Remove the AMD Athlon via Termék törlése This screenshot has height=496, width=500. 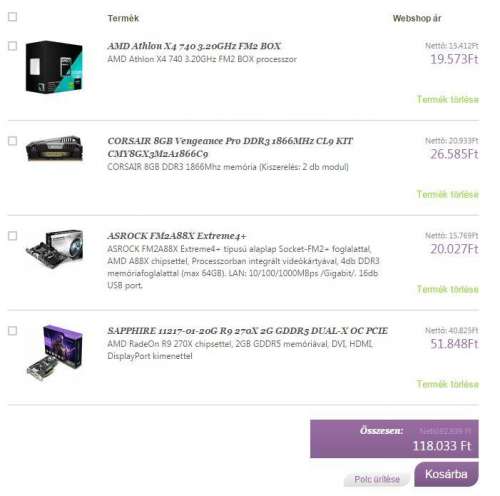(x=448, y=99)
